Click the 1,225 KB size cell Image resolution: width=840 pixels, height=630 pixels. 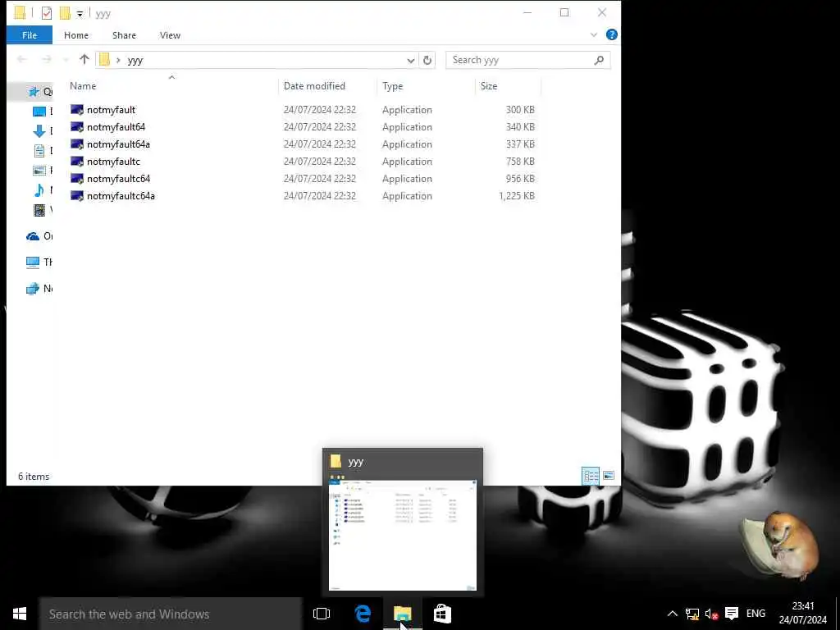[517, 196]
